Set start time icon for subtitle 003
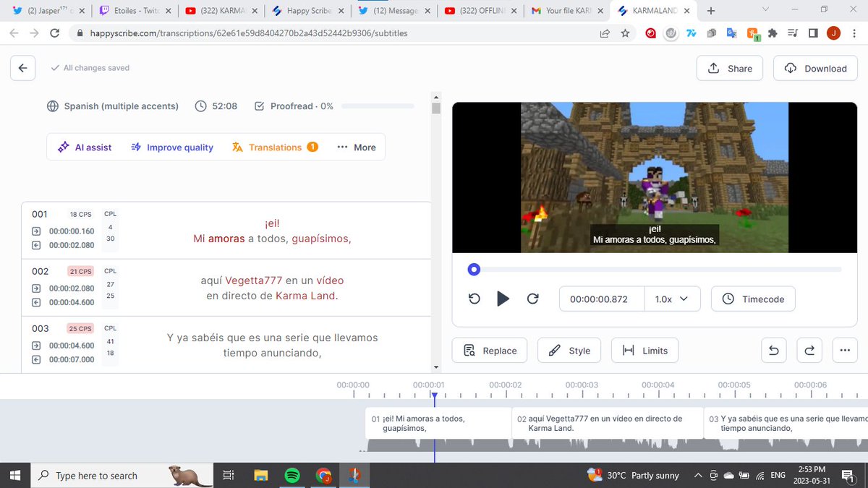 pos(37,346)
